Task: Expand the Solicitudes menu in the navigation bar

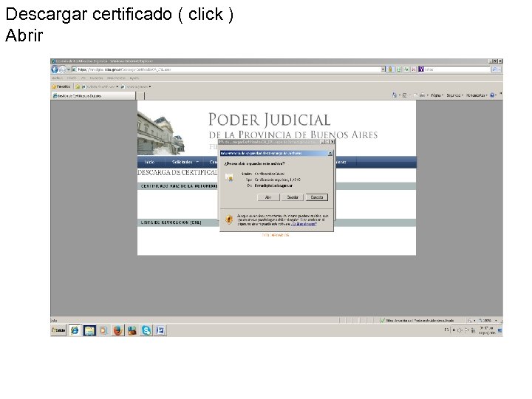Action: point(185,162)
